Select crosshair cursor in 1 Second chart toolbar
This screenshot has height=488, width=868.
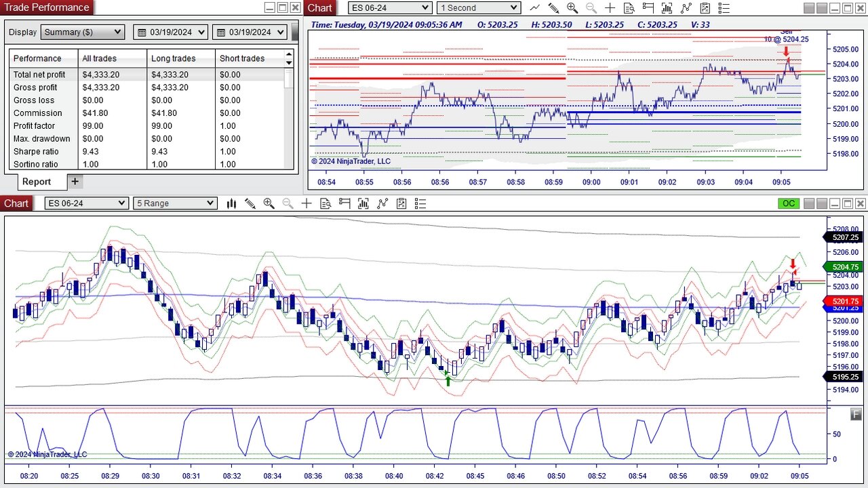click(x=610, y=8)
